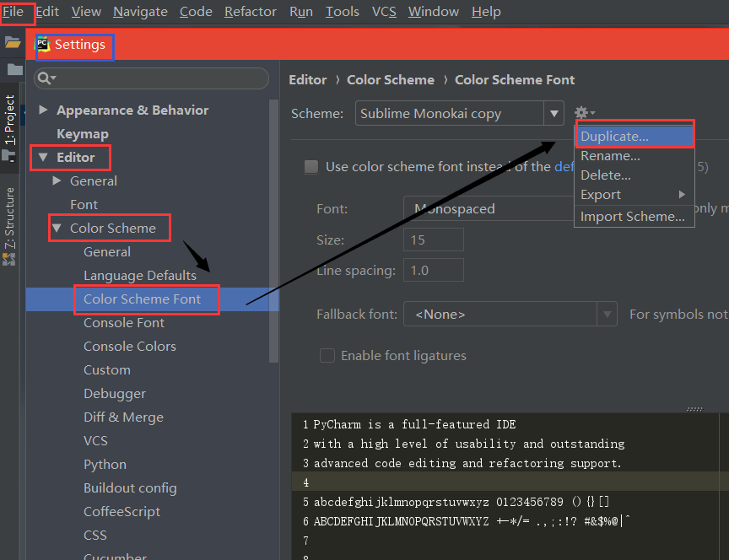This screenshot has width=729, height=560.
Task: Select CoffeeScript tree item
Action: pyautogui.click(x=121, y=512)
